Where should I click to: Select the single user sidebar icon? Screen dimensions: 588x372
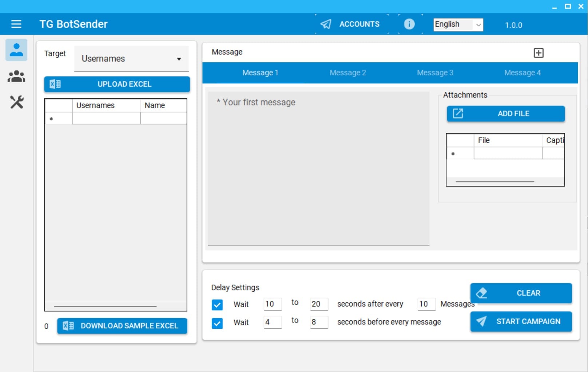16,50
